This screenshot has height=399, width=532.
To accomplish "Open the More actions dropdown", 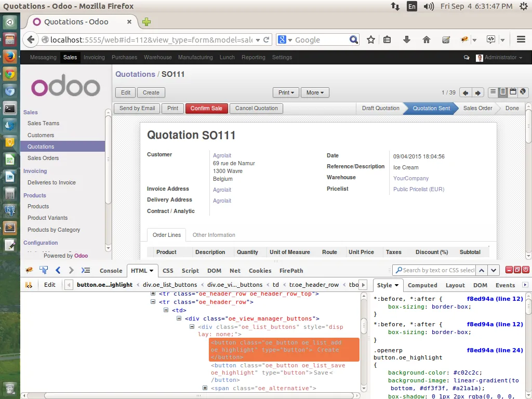I will 315,92.
